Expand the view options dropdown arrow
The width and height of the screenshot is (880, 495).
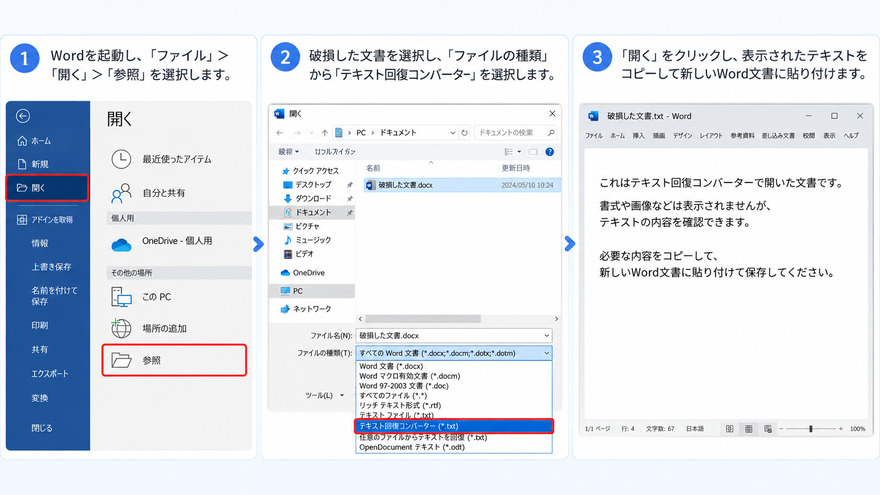tap(519, 152)
